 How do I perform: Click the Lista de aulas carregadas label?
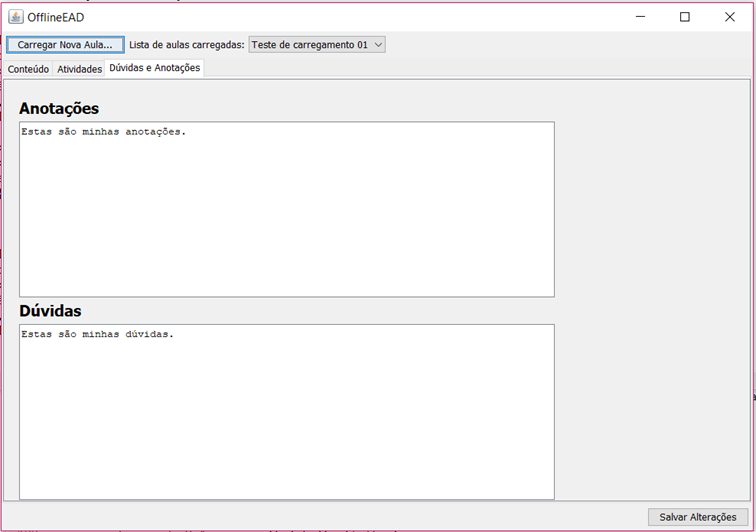click(186, 45)
